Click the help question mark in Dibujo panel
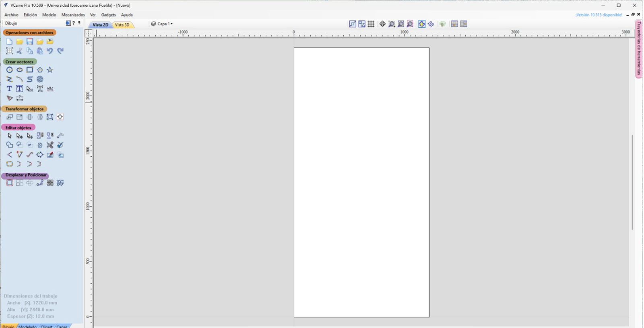 [x=74, y=23]
